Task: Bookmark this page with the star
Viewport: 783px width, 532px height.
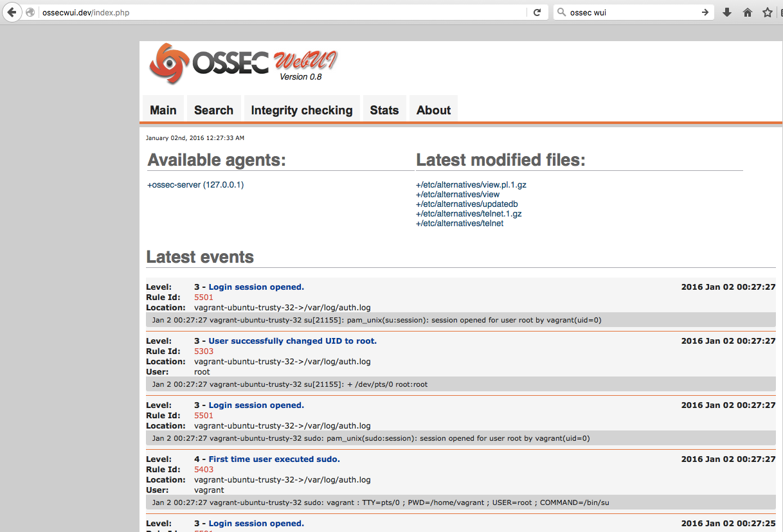Action: point(768,12)
